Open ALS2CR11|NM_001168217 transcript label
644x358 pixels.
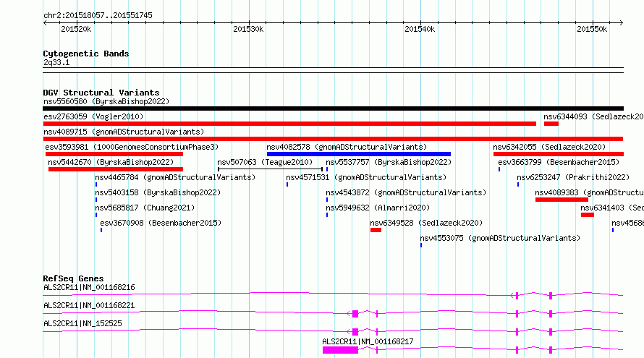368,341
